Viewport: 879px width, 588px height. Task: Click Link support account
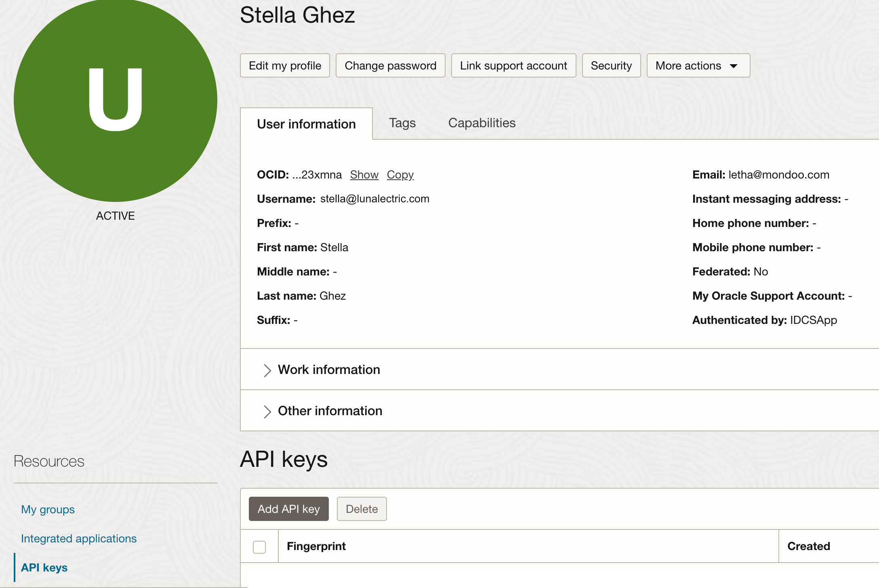coord(513,65)
